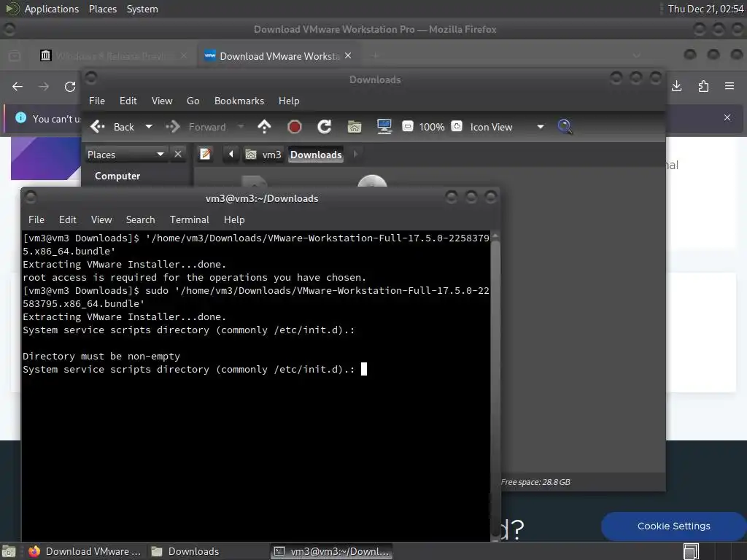747x560 pixels.
Task: Click left path arrow in location bar
Action: 231,155
